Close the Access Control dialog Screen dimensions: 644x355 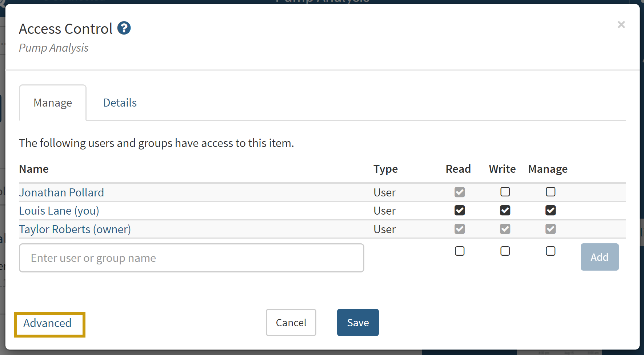tap(621, 25)
